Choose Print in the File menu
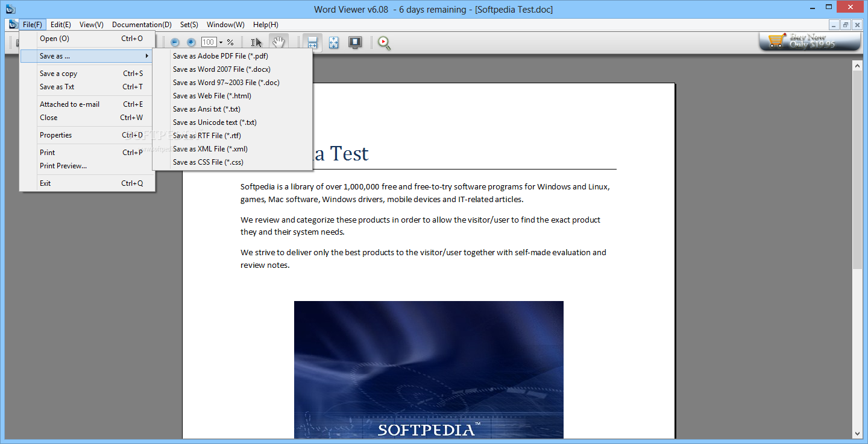The height and width of the screenshot is (444, 868). [87, 153]
